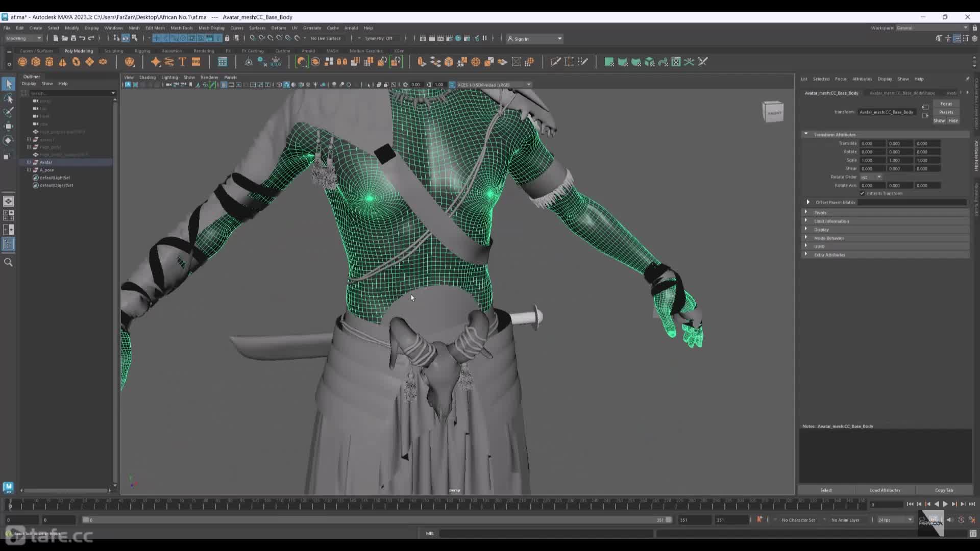Screen dimensions: 980x551
Task: Select the arrow Select tool
Action: click(x=8, y=84)
